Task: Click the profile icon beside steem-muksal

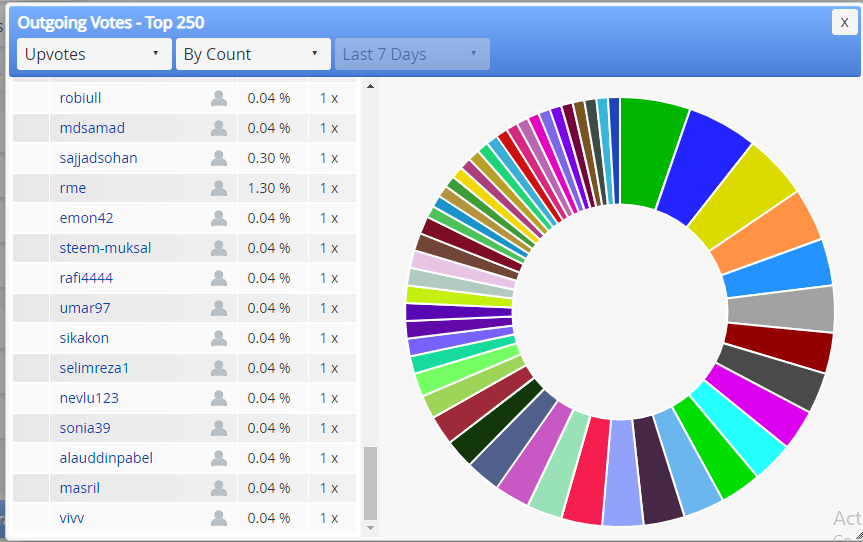Action: point(219,248)
